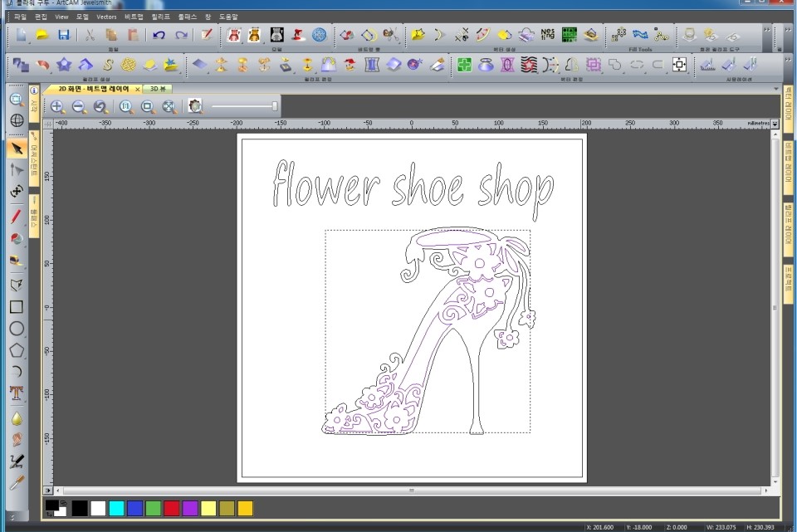The height and width of the screenshot is (532, 797).
Task: Select the Create Polygon tool
Action: (16, 350)
